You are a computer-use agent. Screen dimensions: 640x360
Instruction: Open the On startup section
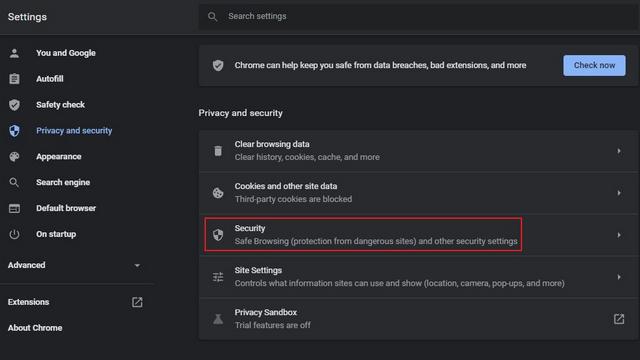[56, 234]
